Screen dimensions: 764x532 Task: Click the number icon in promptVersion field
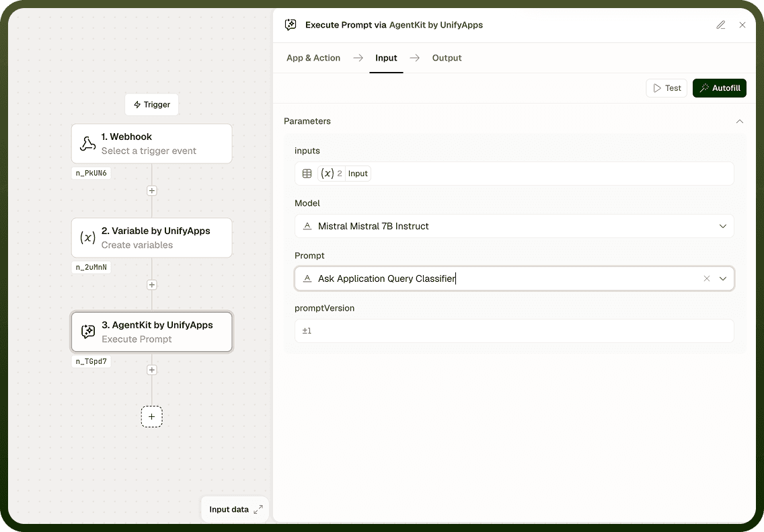coord(307,331)
